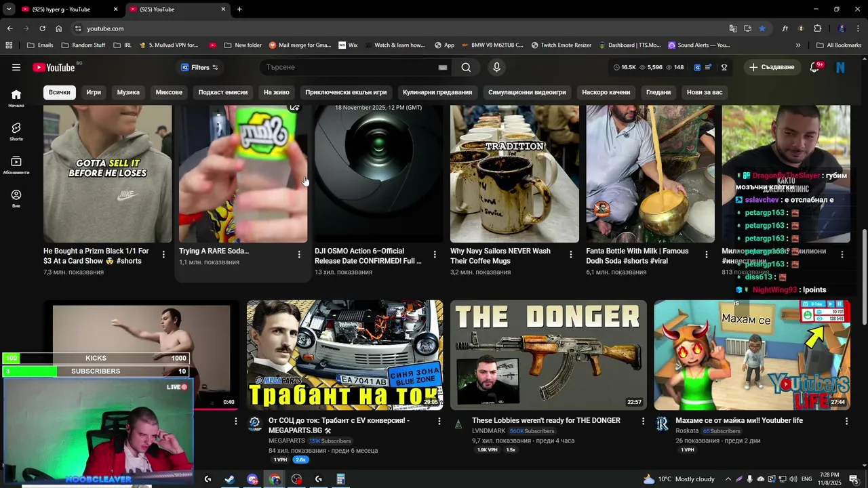Open the YouTube hamburger guide menu

tap(16, 67)
